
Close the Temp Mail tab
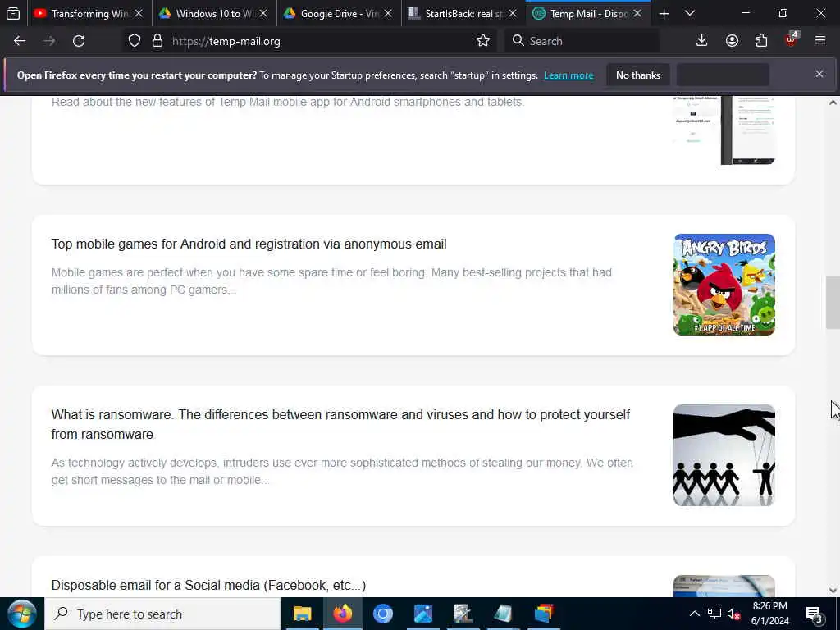tap(637, 13)
